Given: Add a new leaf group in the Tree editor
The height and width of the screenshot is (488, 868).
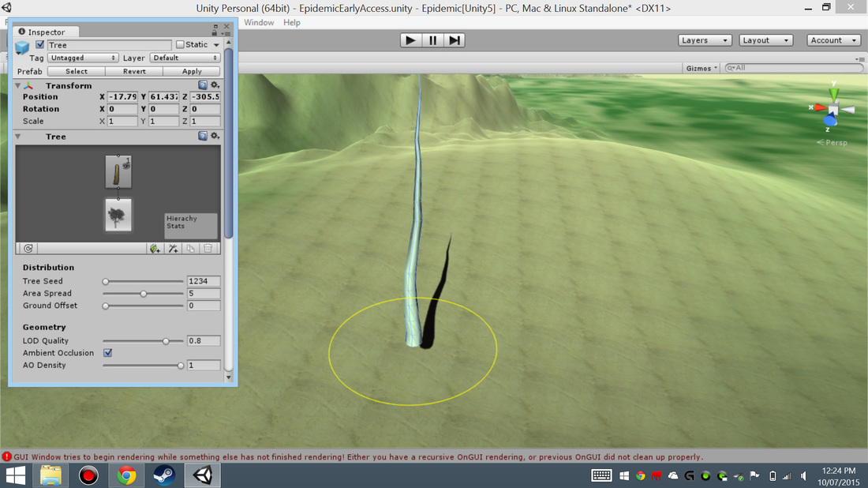Looking at the screenshot, I should (155, 248).
